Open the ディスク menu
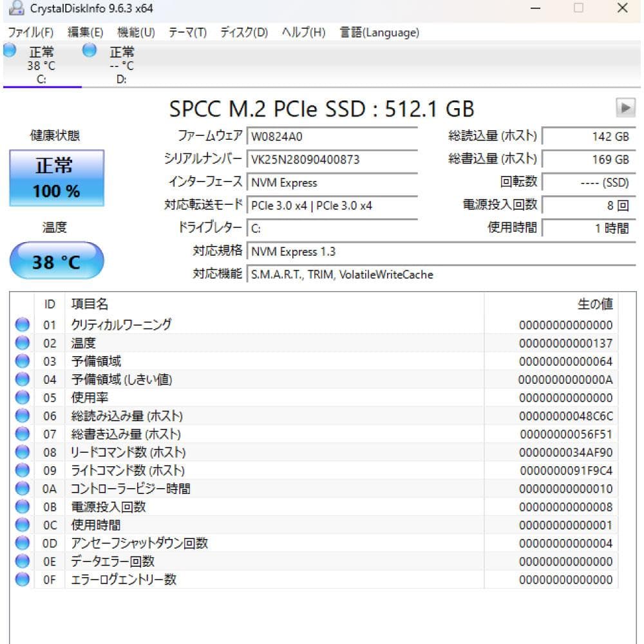This screenshot has width=644, height=644. (245, 32)
